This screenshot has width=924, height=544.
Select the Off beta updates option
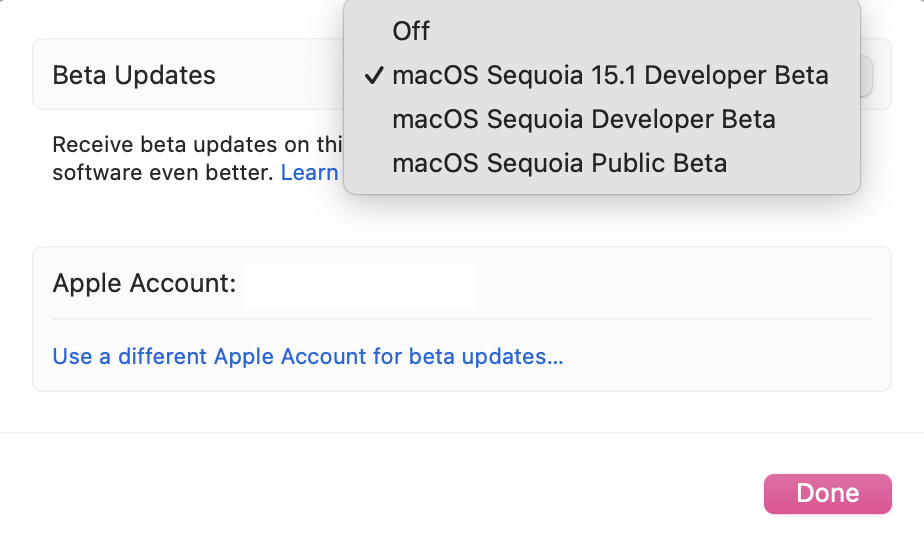point(411,31)
